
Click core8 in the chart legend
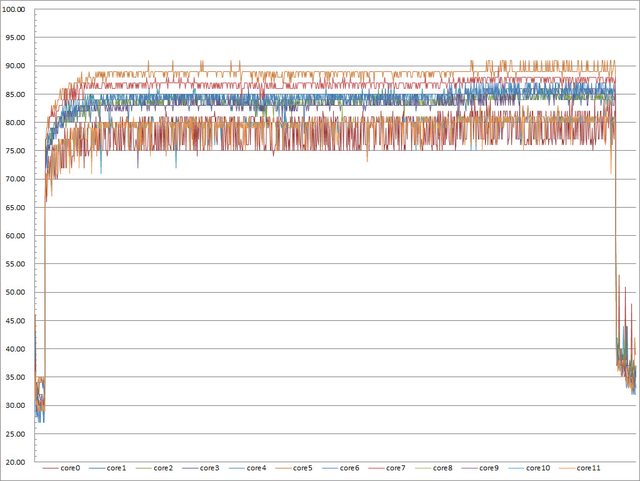click(443, 468)
